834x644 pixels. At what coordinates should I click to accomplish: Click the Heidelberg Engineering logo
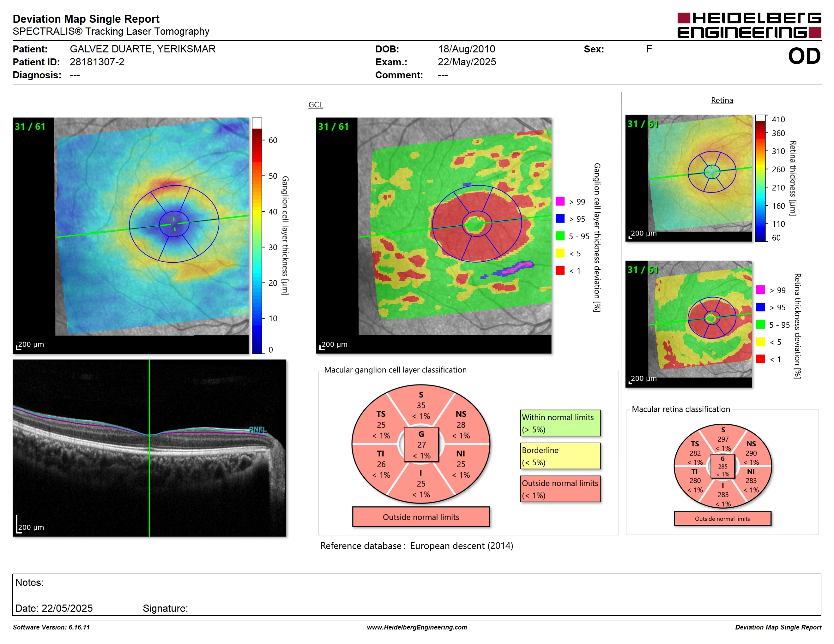749,25
